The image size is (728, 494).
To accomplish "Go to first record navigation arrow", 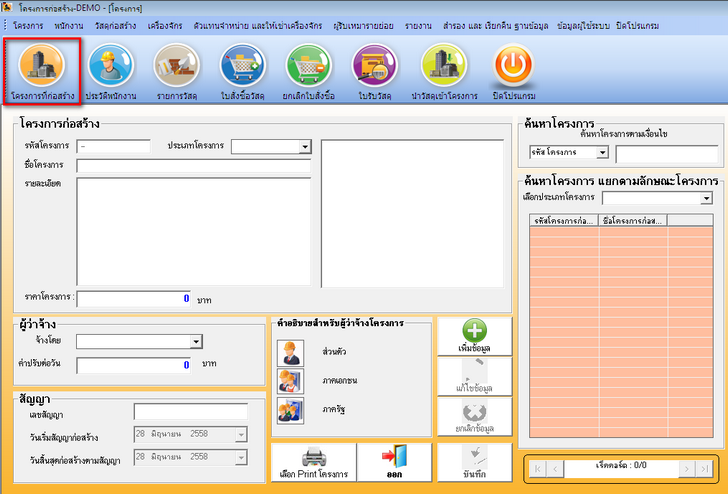I will point(538,469).
